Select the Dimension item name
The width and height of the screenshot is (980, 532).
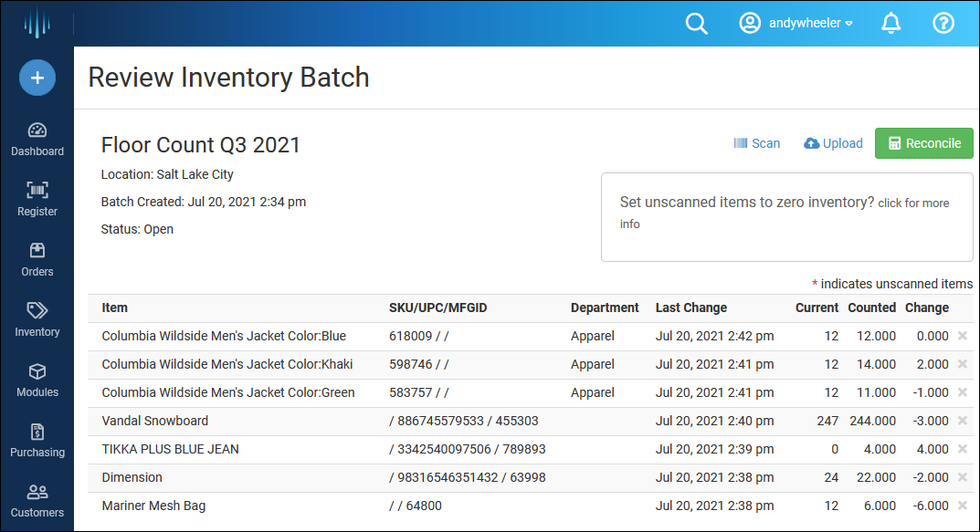(132, 477)
